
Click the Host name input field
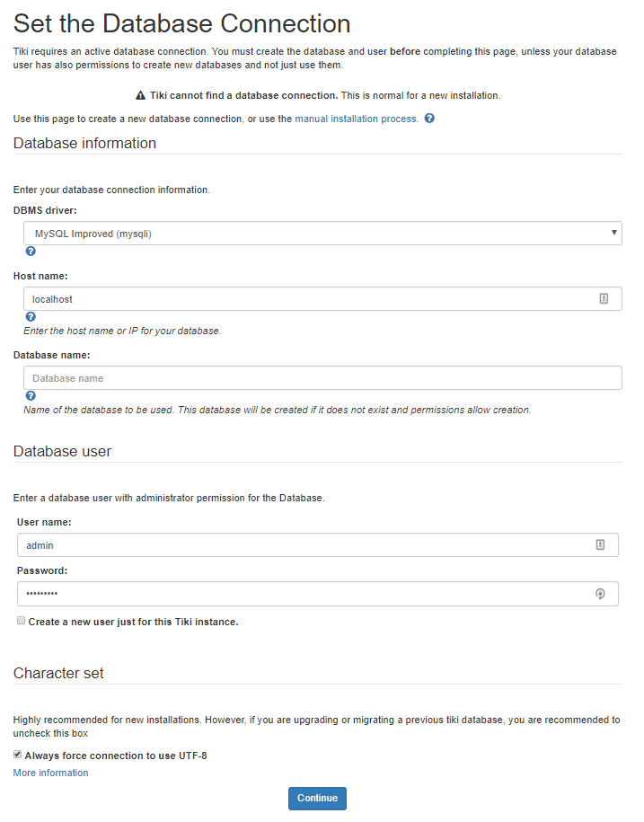tap(305, 299)
